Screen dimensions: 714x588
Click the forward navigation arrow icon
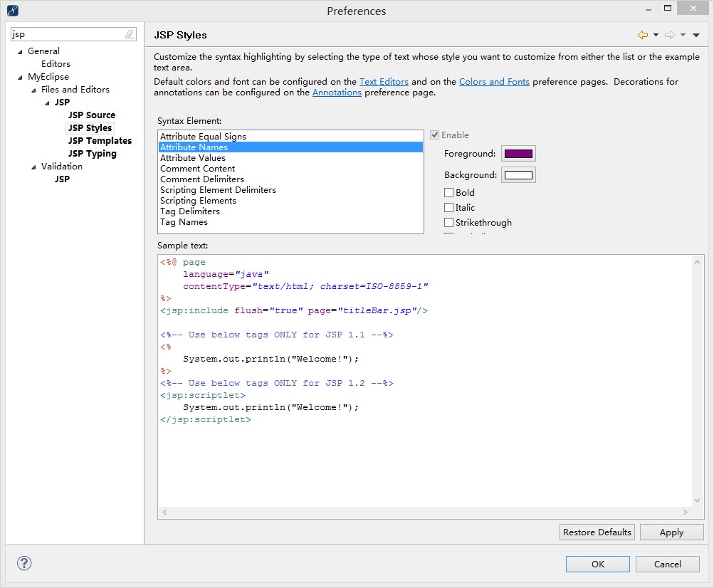pos(669,35)
